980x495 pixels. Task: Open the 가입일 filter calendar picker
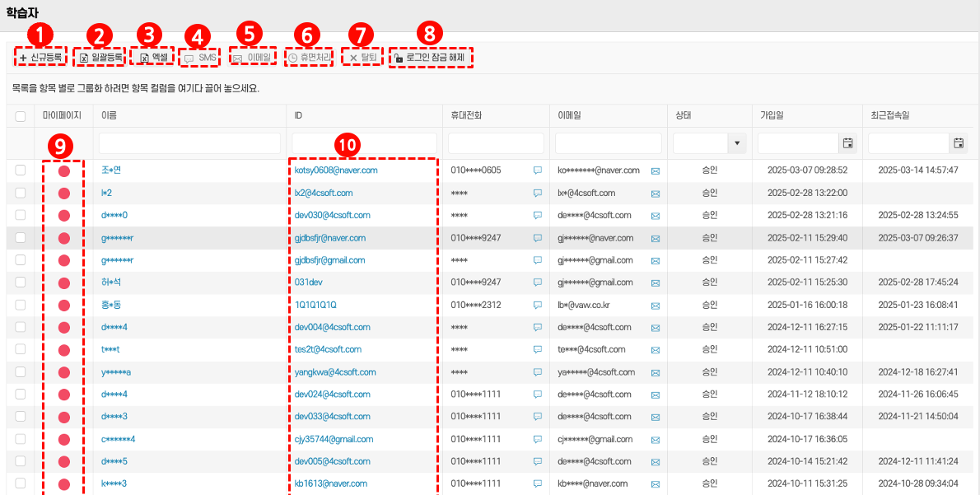(x=847, y=143)
